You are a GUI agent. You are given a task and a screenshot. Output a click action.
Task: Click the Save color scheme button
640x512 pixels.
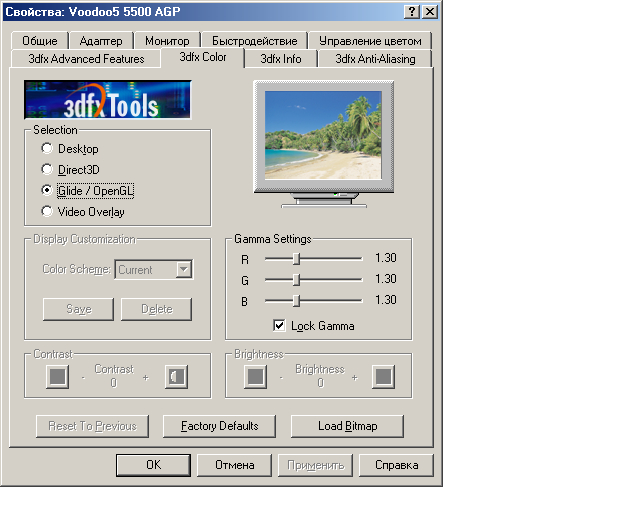click(78, 309)
